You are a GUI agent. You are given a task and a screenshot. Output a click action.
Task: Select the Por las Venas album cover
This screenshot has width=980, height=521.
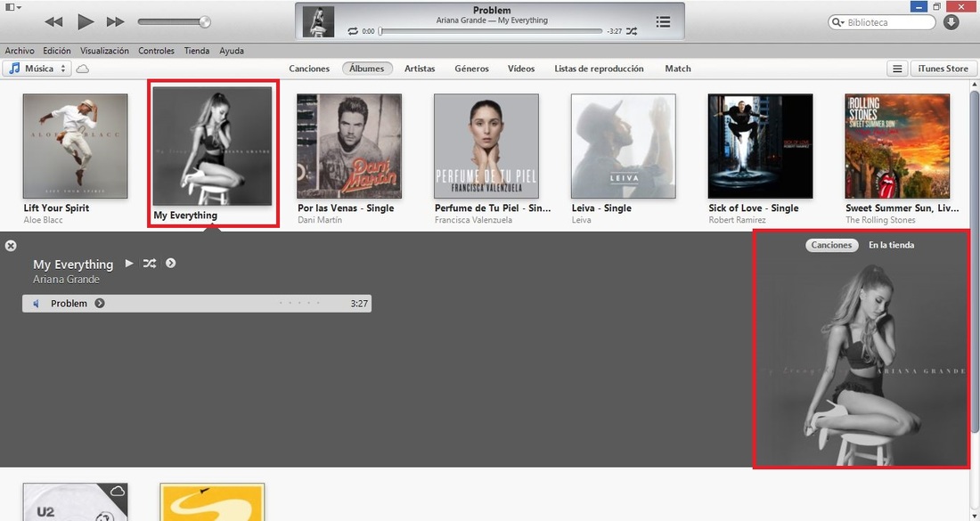pos(349,146)
